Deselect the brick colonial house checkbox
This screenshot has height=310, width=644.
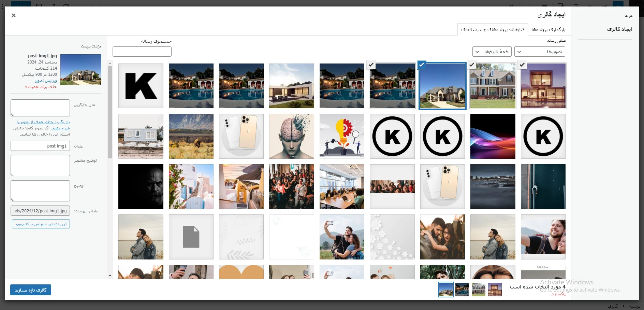pyautogui.click(x=472, y=65)
